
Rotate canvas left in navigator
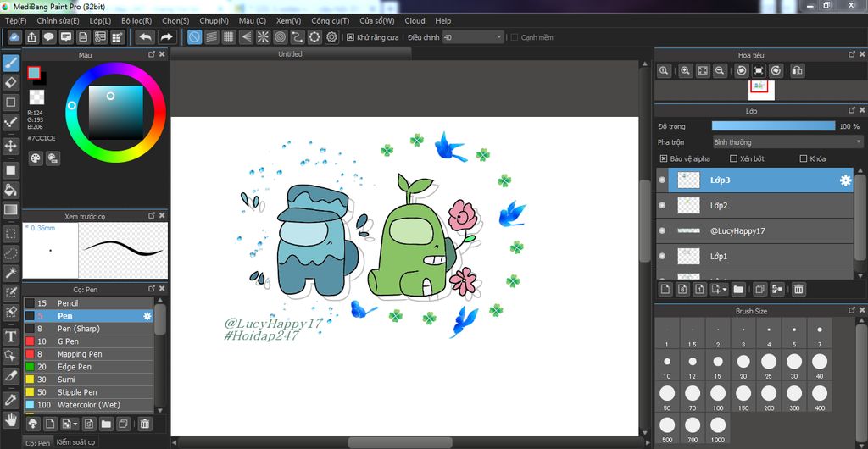[742, 70]
